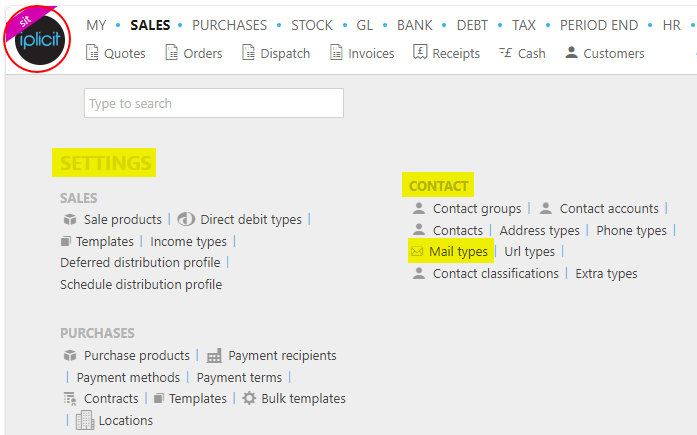
Task: Open Customers person icon shortcut
Action: coord(571,52)
